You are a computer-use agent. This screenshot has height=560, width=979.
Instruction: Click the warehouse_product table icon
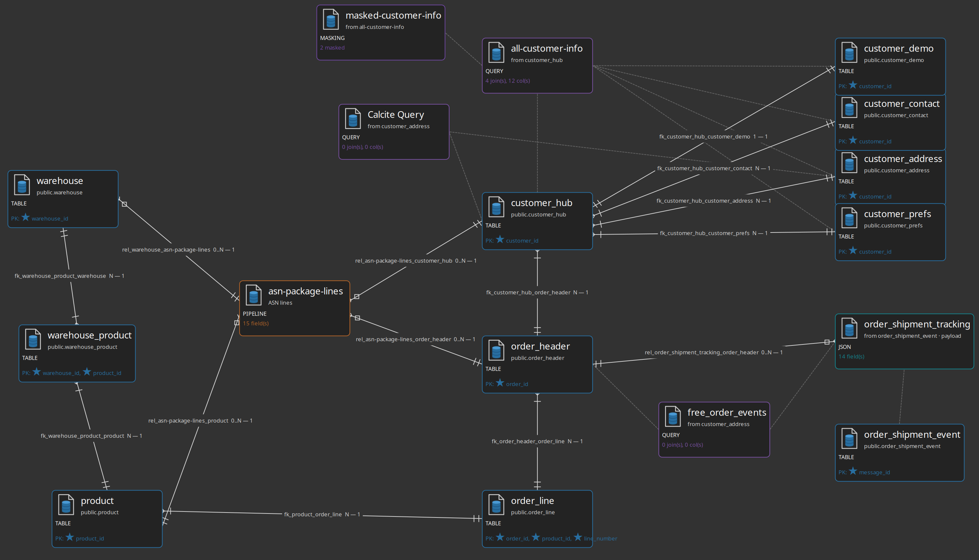pos(33,339)
